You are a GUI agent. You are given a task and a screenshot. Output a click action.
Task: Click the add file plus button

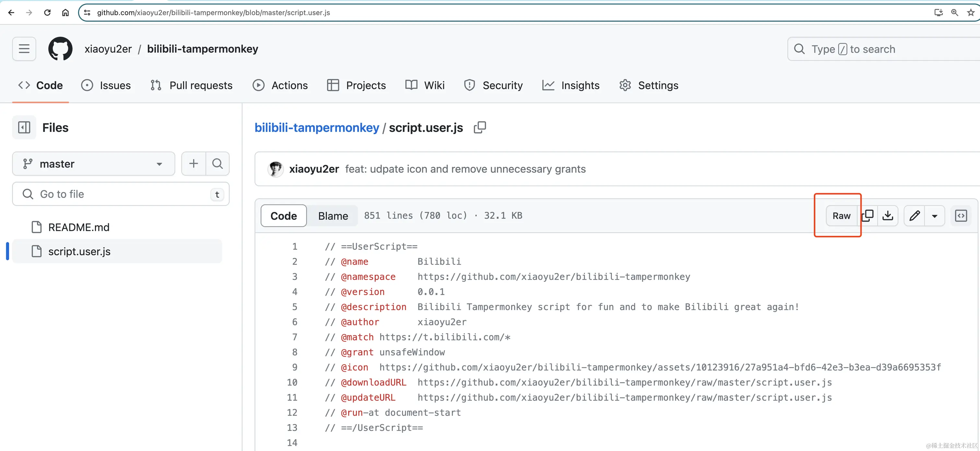194,164
